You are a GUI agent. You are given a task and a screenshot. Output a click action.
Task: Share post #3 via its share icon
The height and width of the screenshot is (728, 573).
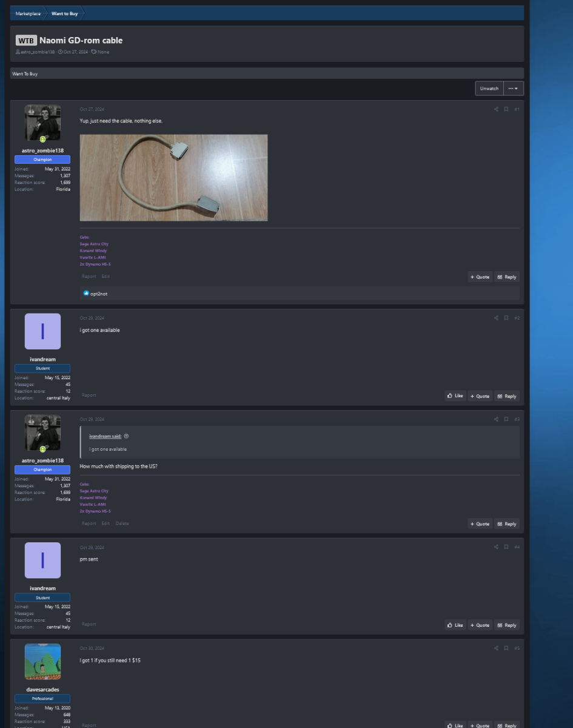[496, 419]
